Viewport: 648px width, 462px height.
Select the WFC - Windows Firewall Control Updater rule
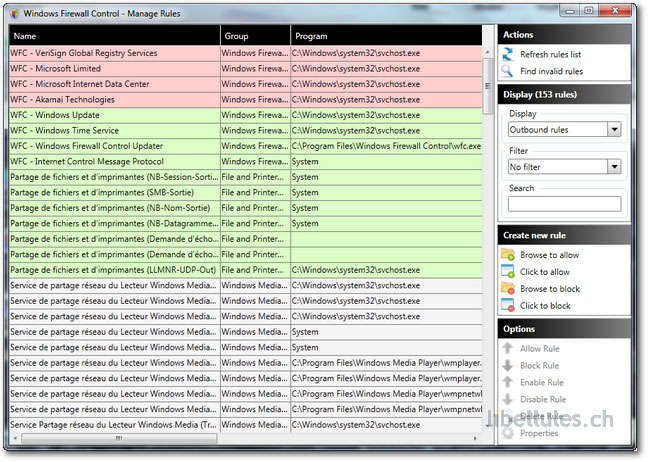pyautogui.click(x=245, y=146)
